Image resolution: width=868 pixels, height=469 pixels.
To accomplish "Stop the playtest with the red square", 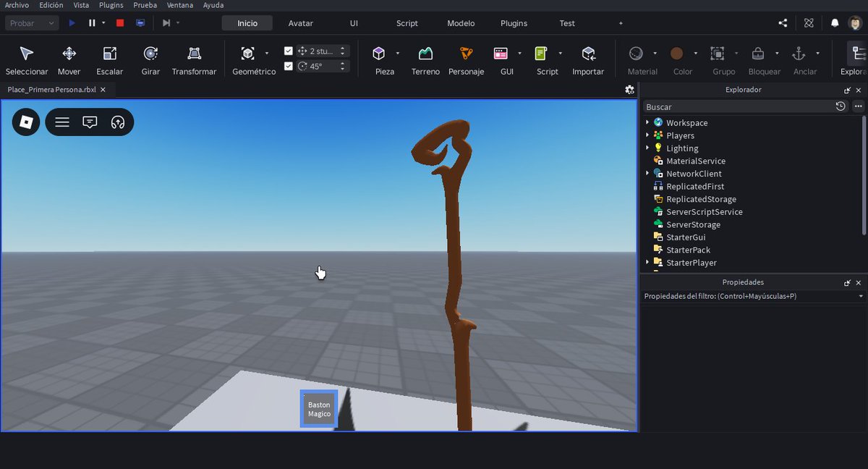I will (x=120, y=23).
